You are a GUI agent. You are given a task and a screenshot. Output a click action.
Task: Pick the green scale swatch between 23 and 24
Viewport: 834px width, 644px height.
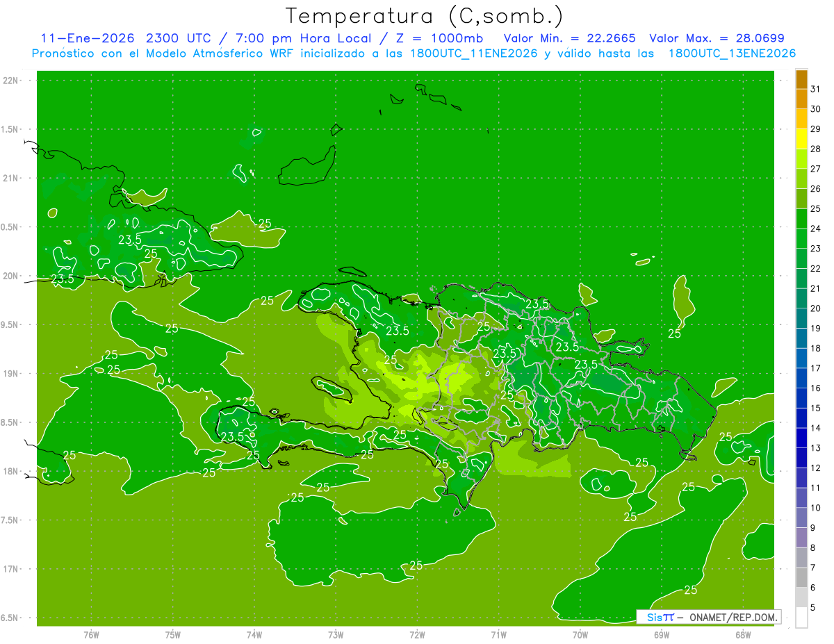pos(801,239)
